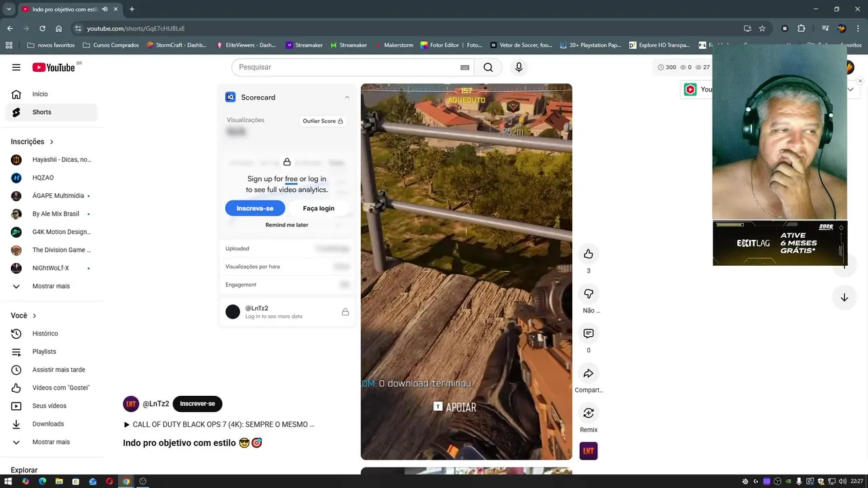Click the taskbar clock showing 22:27
Viewport: 868px width, 488px height.
pyautogui.click(x=856, y=481)
